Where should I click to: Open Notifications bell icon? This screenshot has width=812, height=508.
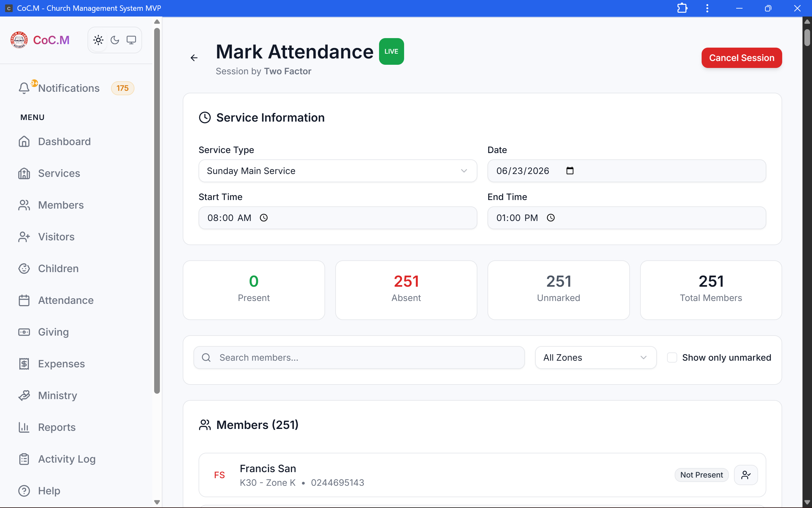coord(24,88)
